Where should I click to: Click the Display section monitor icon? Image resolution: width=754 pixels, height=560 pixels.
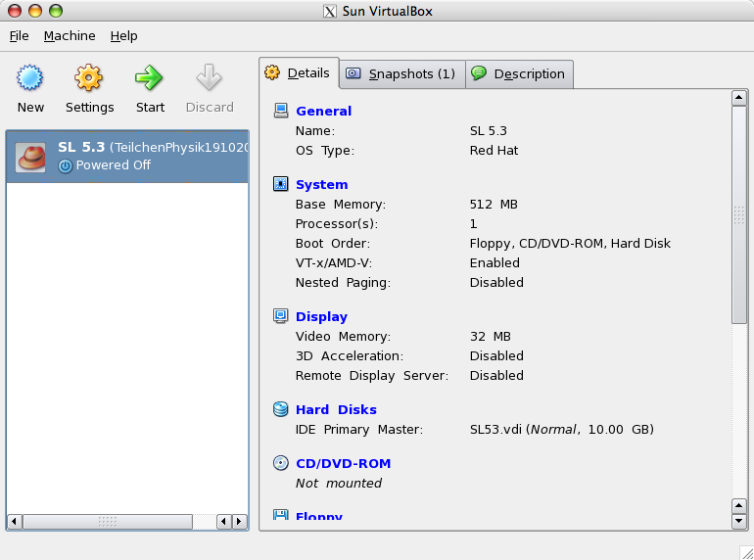pyautogui.click(x=281, y=316)
